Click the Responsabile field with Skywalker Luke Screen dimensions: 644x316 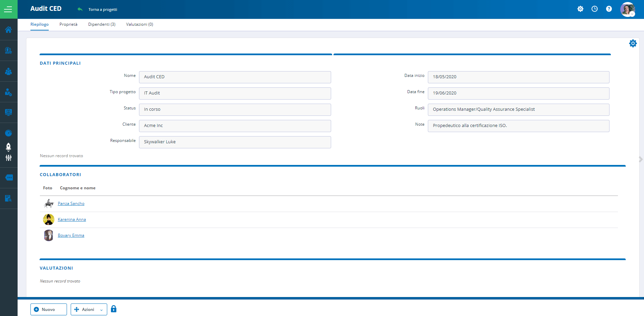tap(235, 142)
